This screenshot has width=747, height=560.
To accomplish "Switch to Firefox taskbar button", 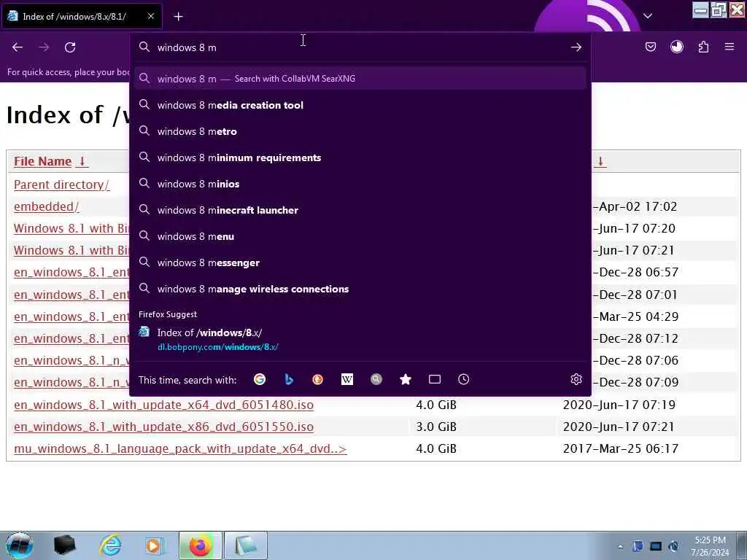I will (200, 545).
